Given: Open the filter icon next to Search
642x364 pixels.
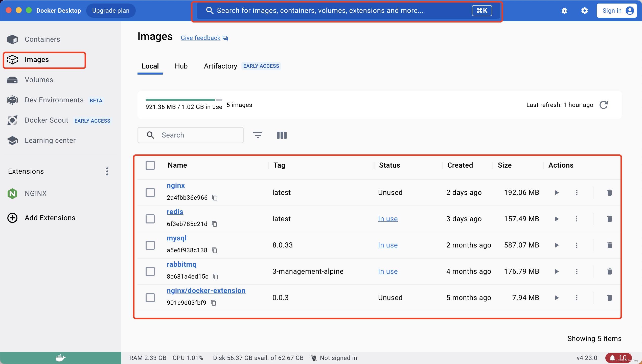Looking at the screenshot, I should 258,135.
